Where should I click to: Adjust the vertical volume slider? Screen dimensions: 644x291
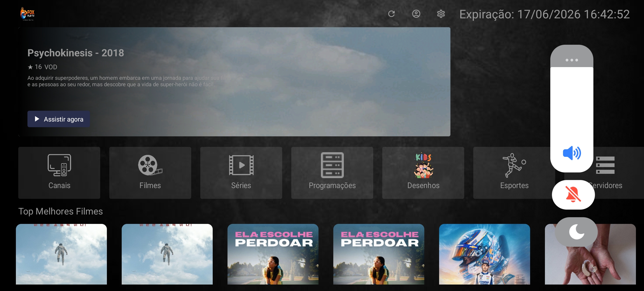572,109
